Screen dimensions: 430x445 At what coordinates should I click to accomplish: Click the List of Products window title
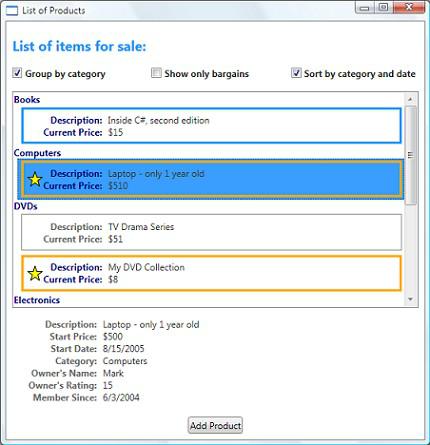coord(54,11)
